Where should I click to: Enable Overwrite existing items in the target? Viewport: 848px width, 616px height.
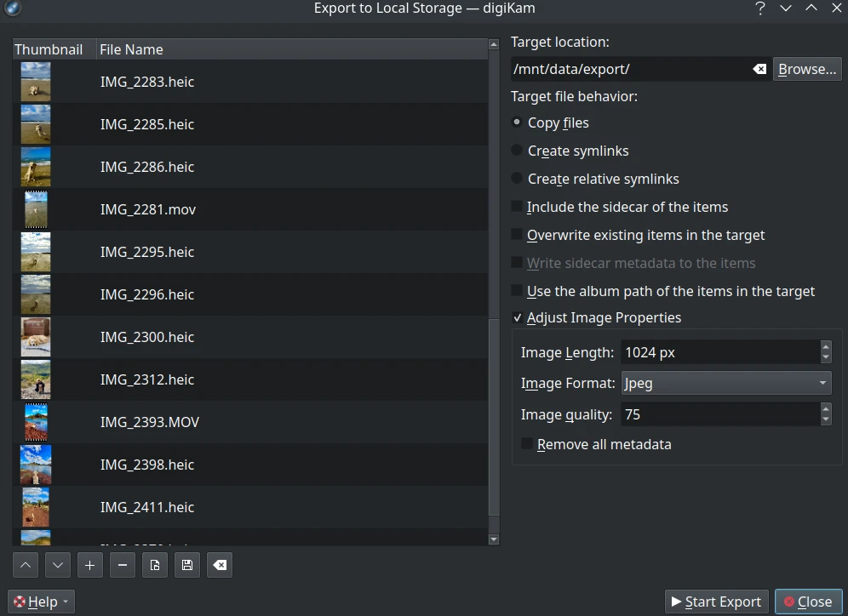pos(517,235)
